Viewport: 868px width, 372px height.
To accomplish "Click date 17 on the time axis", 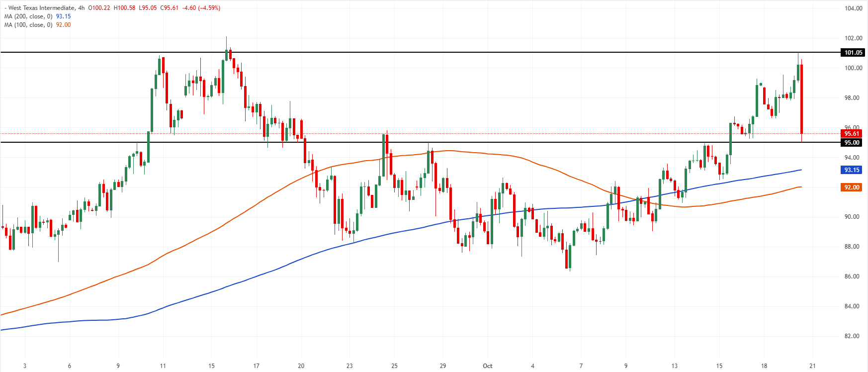I will (257, 366).
